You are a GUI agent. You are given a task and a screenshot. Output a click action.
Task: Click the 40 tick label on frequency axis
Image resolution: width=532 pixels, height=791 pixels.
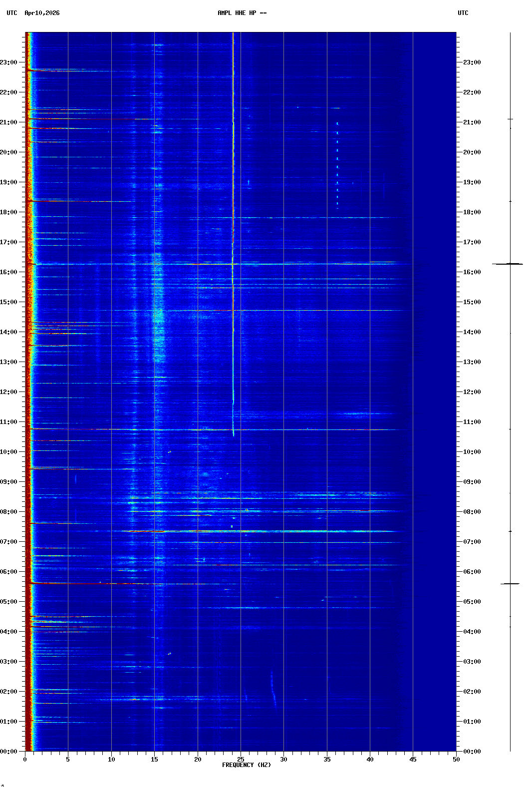pyautogui.click(x=370, y=759)
